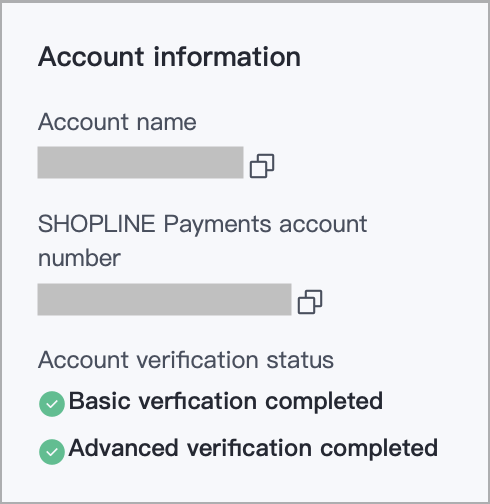Click Advanced verification completed text
Image resolution: width=490 pixels, height=504 pixels.
pos(253,448)
